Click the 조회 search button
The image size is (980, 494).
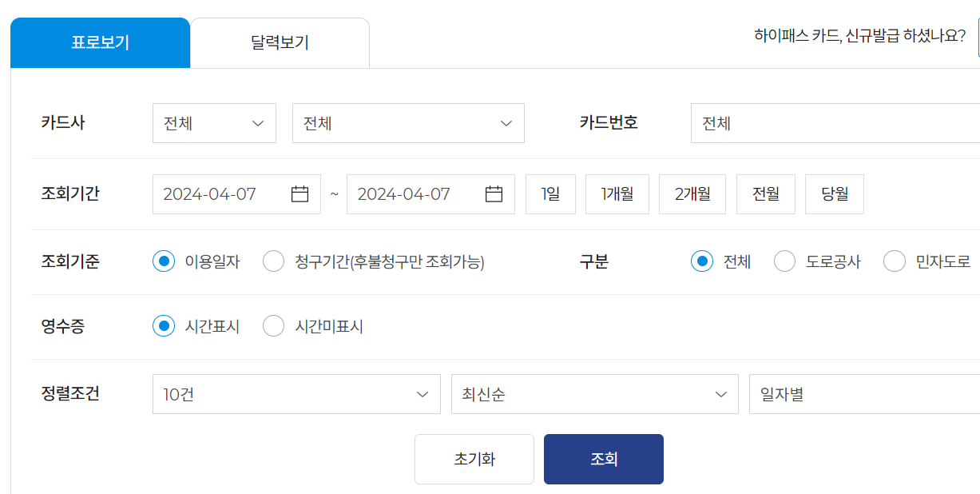(x=603, y=459)
